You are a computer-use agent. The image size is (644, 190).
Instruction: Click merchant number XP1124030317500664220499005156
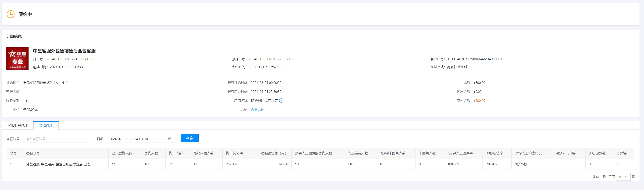[477, 59]
